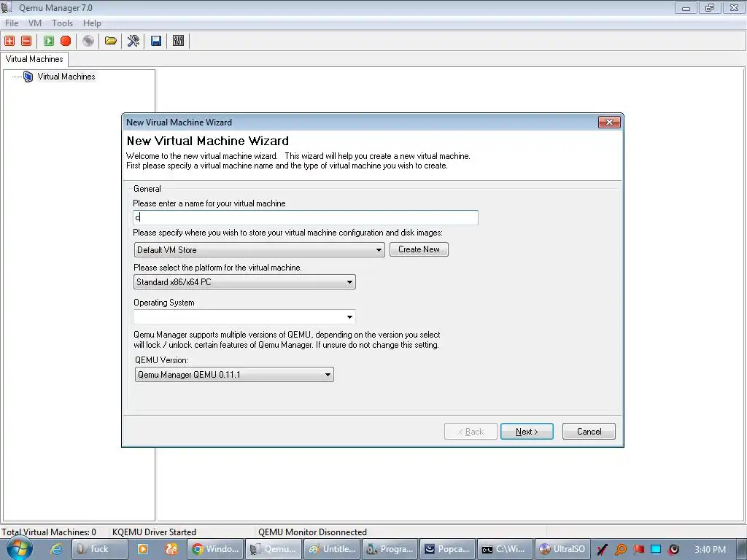This screenshot has width=747, height=560.
Task: Click the green start VM toolbar icon
Action: coord(49,41)
